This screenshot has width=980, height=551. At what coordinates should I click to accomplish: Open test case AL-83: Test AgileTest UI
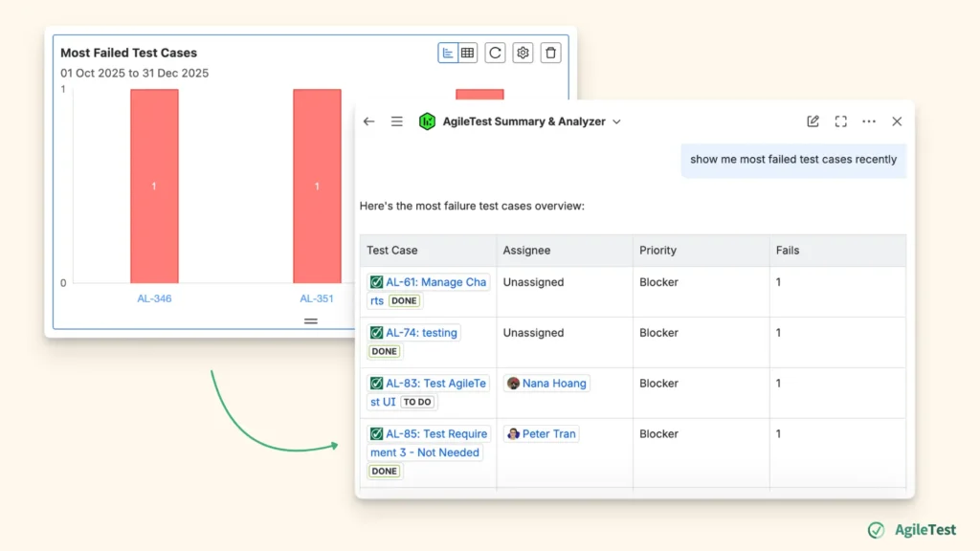(x=435, y=384)
